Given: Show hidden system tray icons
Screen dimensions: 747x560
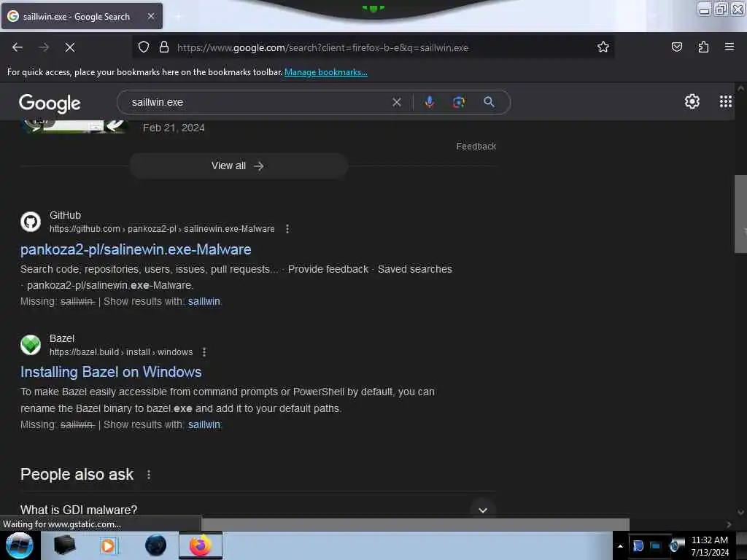Looking at the screenshot, I should click(x=620, y=546).
